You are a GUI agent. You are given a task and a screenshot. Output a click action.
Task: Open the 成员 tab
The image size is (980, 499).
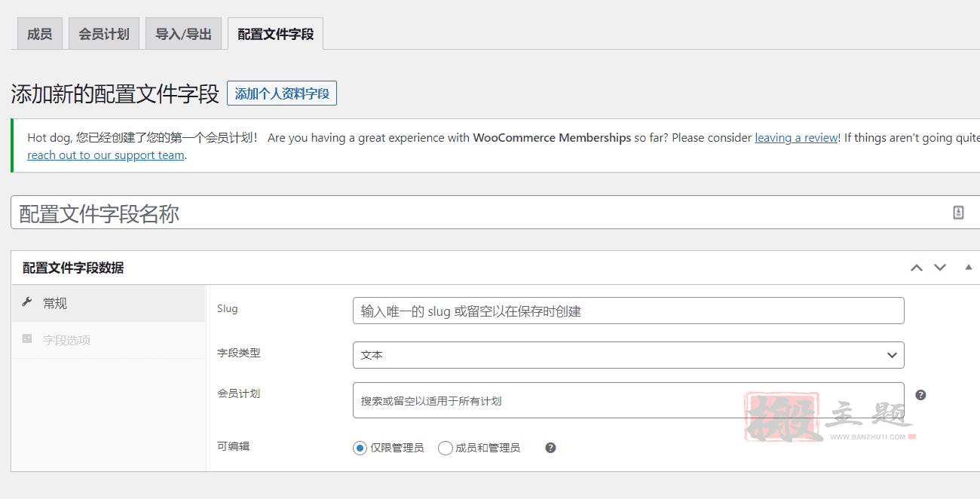click(39, 34)
